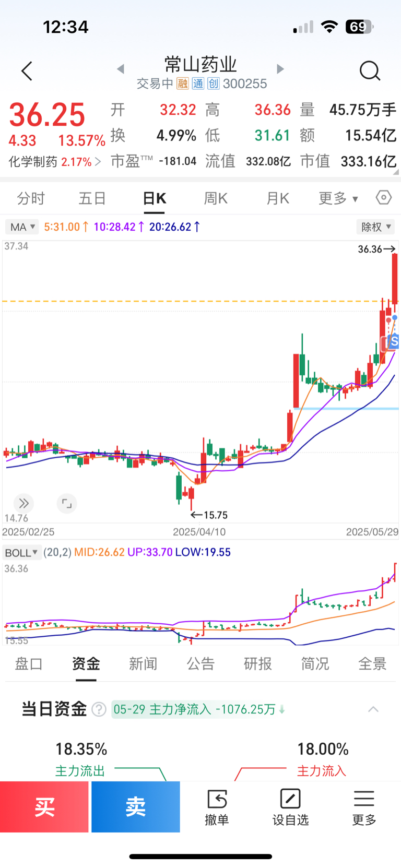This screenshot has width=401, height=868.
Task: Open the 新闻 tab
Action: point(143,664)
